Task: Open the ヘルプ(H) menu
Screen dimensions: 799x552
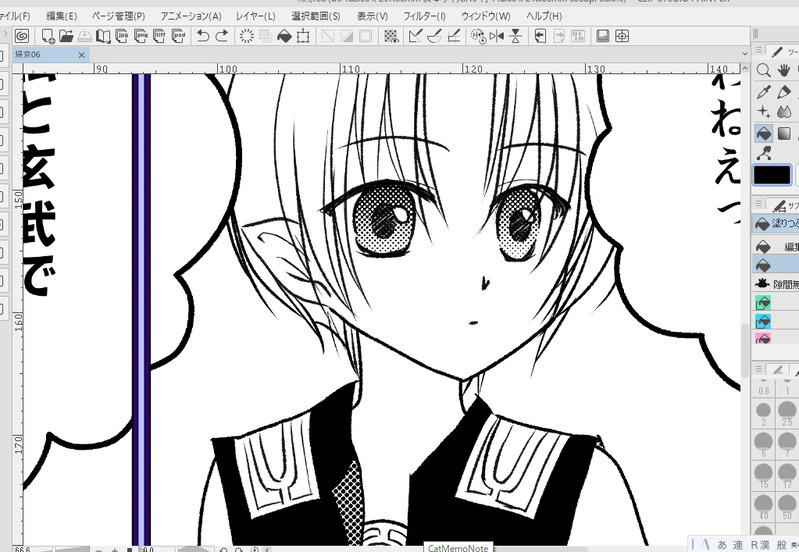Action: (x=544, y=16)
